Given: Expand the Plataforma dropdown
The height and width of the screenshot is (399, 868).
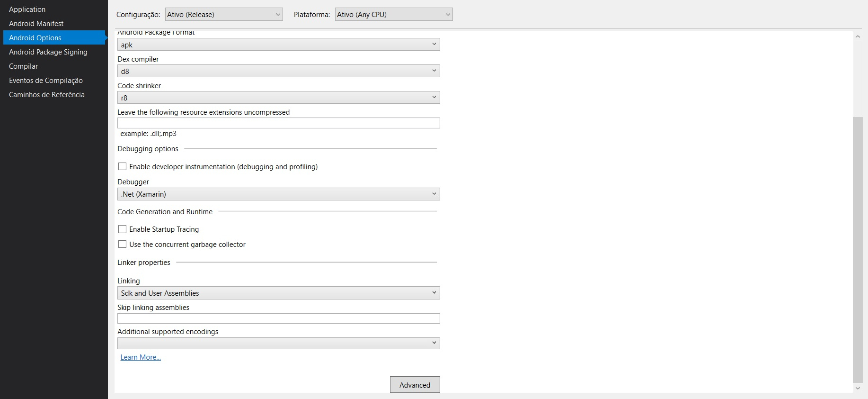Looking at the screenshot, I should point(394,15).
